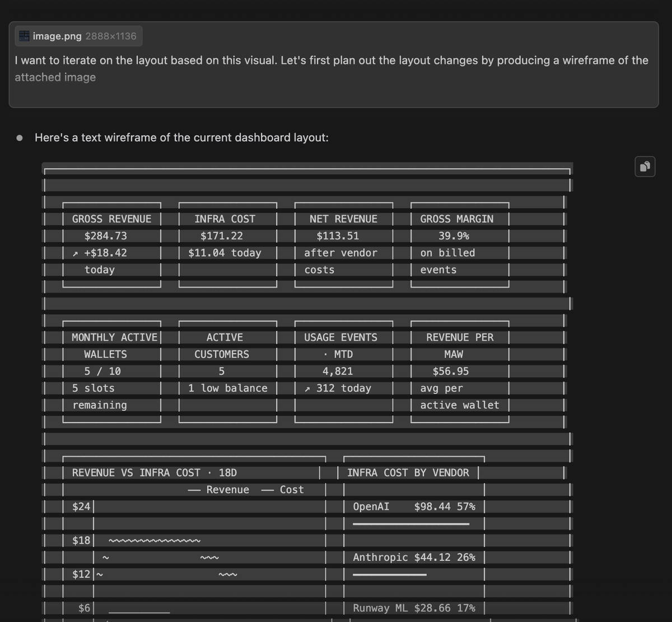
Task: Click the response bullet dot marker
Action: [20, 137]
